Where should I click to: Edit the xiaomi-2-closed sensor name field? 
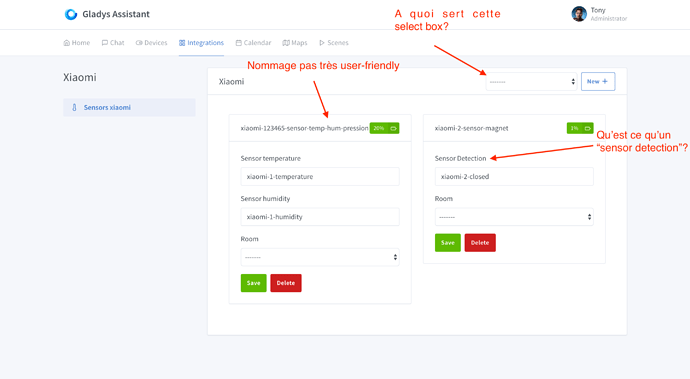coord(514,177)
